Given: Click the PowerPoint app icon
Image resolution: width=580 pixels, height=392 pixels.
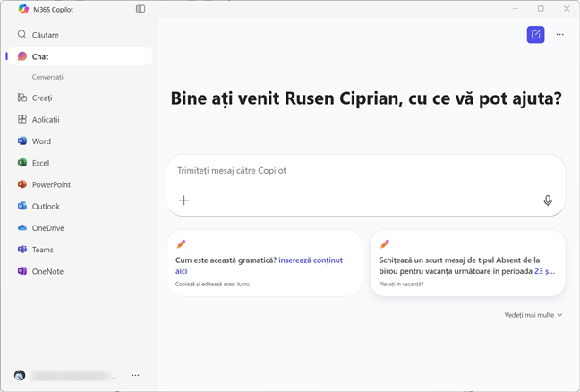Looking at the screenshot, I should pos(22,184).
